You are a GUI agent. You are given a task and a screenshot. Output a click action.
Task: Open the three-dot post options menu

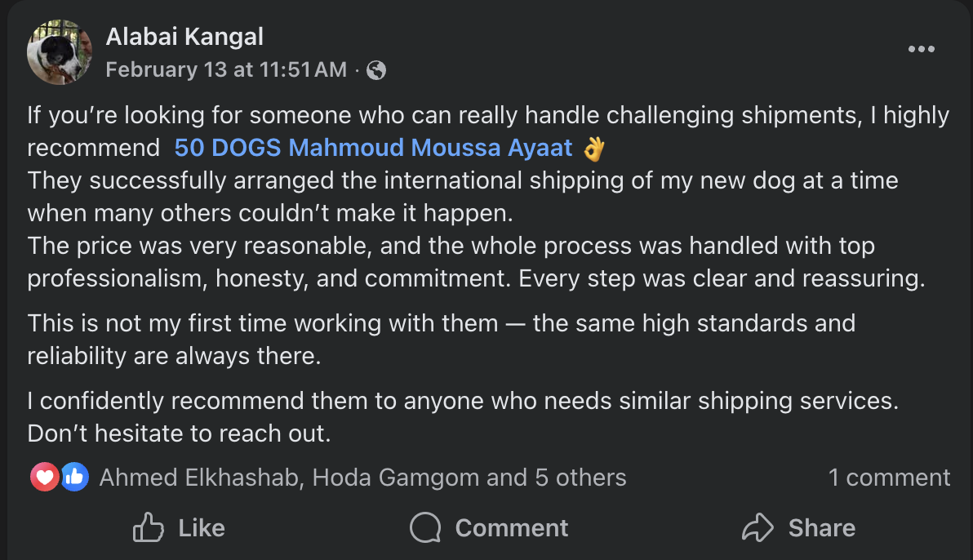[921, 50]
